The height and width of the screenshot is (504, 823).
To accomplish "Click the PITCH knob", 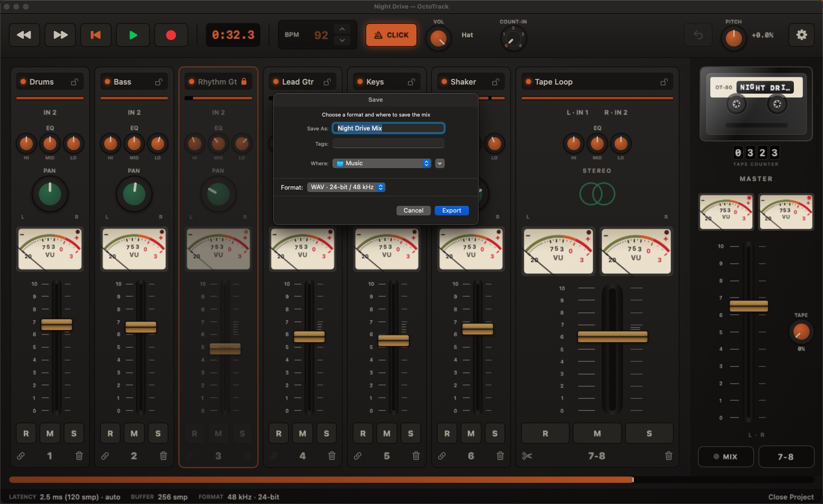I will pos(733,38).
